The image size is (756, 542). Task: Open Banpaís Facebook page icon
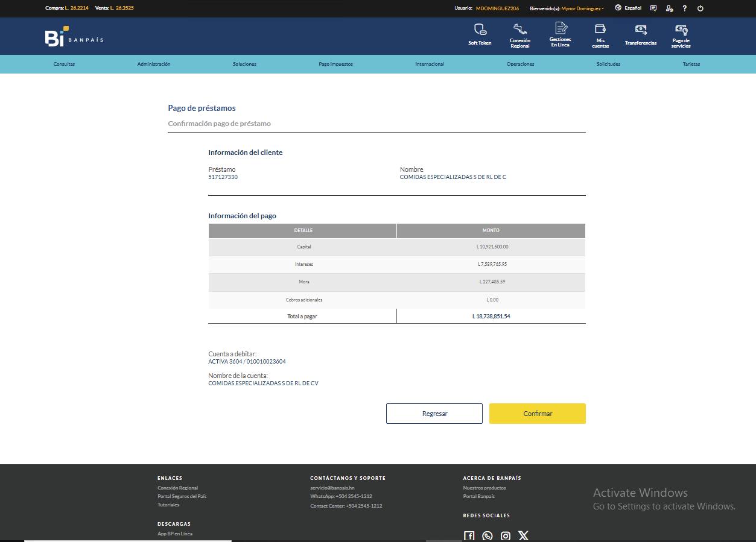click(x=469, y=536)
